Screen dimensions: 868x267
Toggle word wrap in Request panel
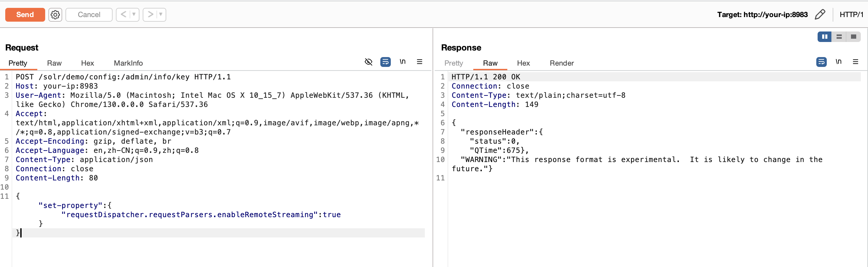point(385,62)
